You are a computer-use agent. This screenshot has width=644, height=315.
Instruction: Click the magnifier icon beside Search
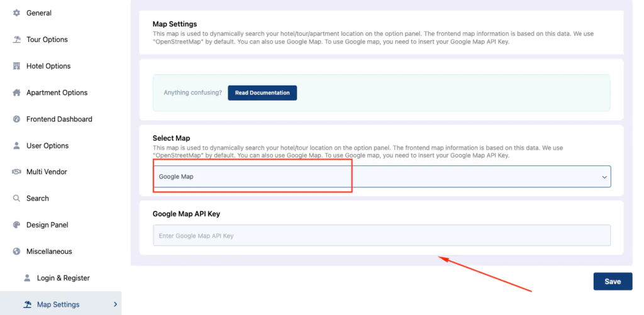click(16, 198)
